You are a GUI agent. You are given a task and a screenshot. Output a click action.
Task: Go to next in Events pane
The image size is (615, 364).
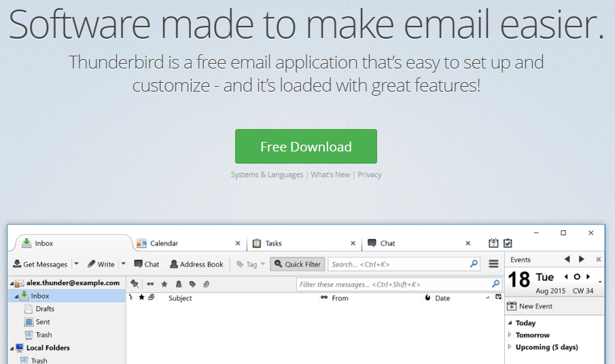582,259
